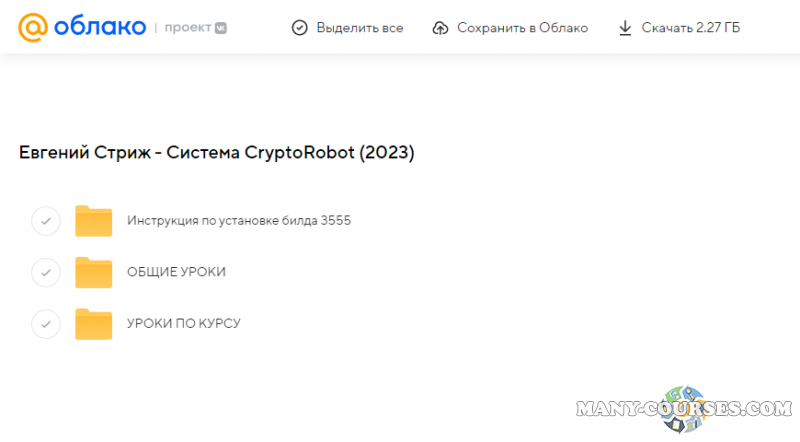Tick the checkbox for ОБЩИЕ УРОКИ

pos(46,272)
